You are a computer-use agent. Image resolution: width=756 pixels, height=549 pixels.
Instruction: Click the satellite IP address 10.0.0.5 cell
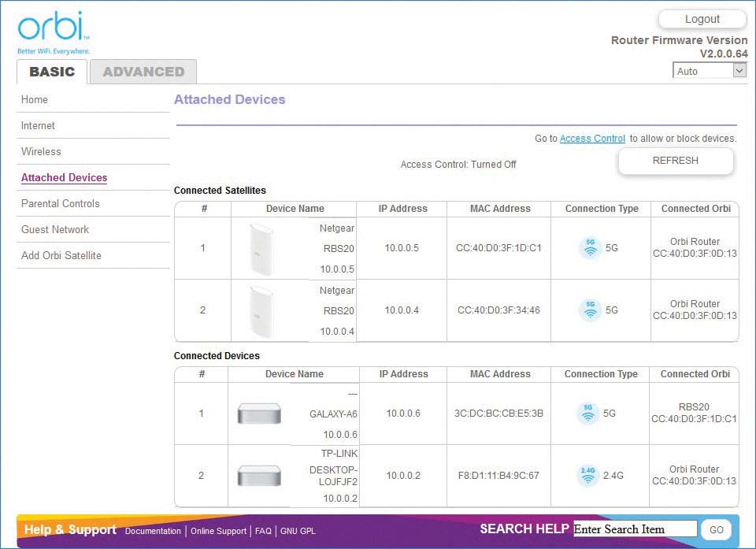tap(402, 248)
